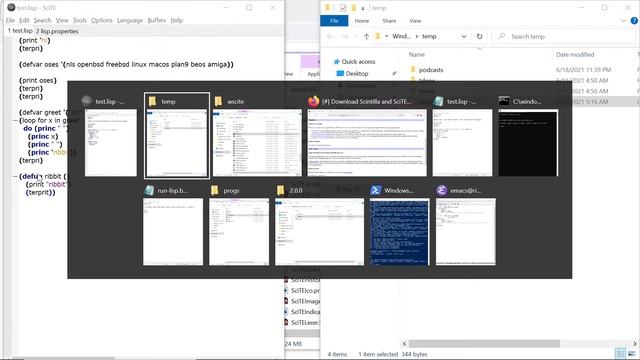Open the View menu in SciTE
640x360 pixels.
[62, 20]
